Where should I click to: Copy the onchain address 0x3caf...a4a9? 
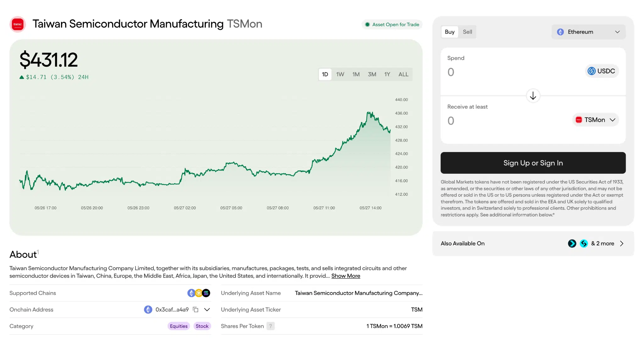tap(196, 310)
